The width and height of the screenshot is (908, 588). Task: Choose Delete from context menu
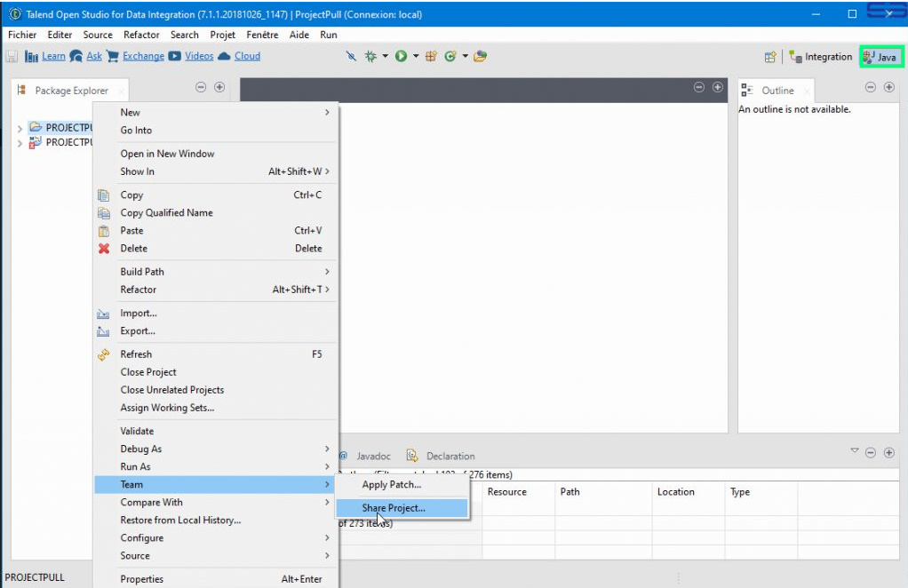[215, 249]
